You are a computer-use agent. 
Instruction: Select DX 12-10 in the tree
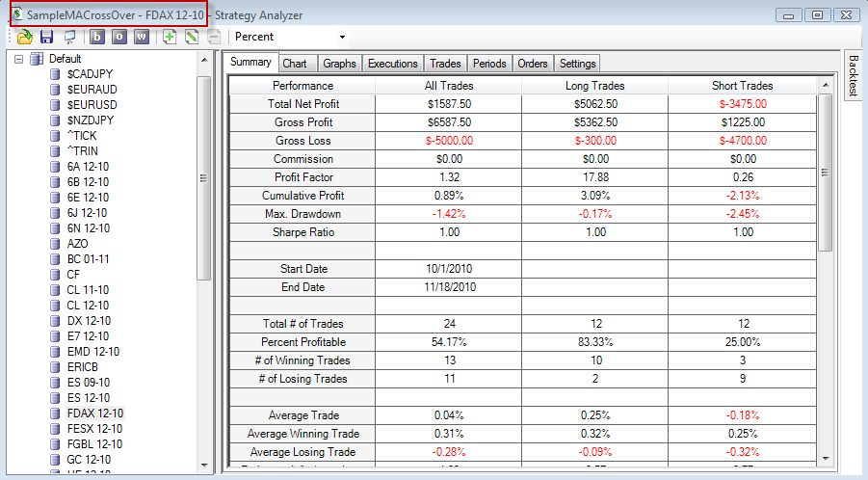(x=89, y=321)
